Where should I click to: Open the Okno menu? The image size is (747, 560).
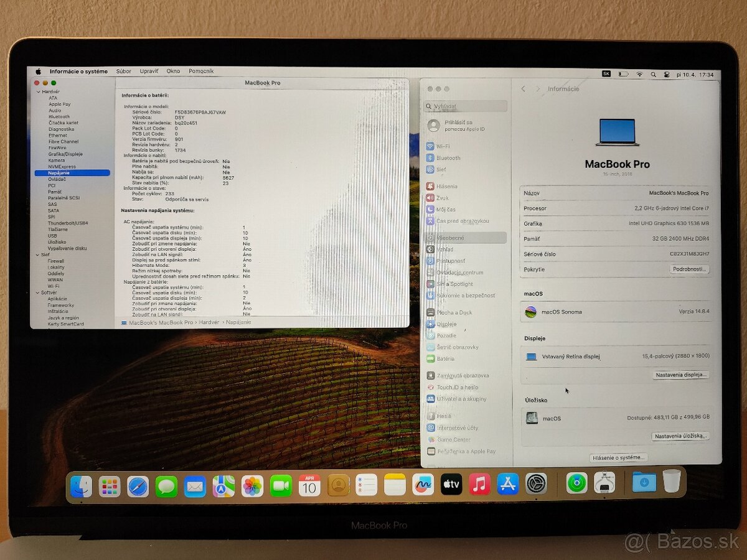coord(173,71)
